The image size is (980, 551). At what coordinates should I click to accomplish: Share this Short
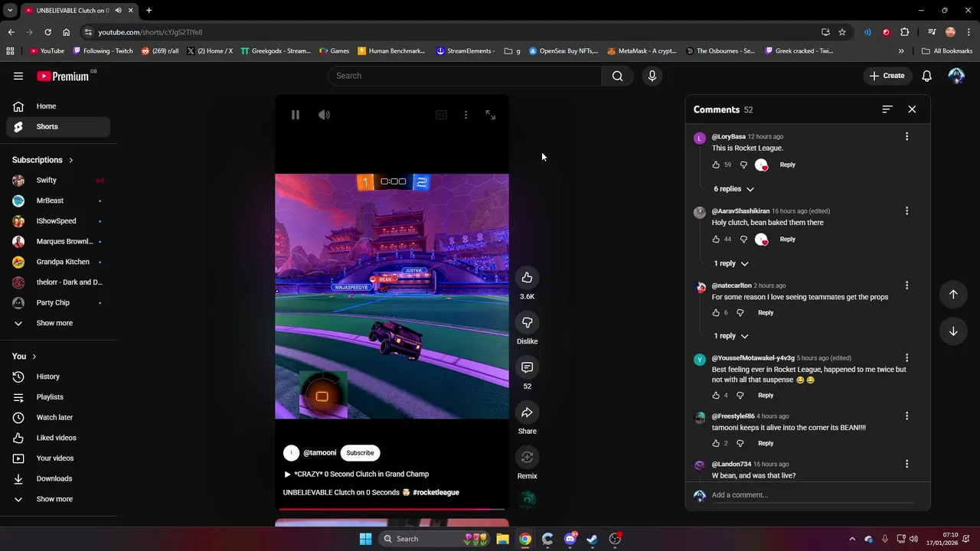click(x=527, y=412)
